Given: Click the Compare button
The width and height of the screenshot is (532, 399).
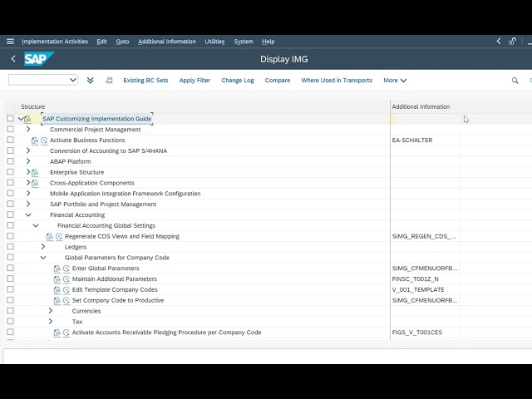Looking at the screenshot, I should 278,81.
